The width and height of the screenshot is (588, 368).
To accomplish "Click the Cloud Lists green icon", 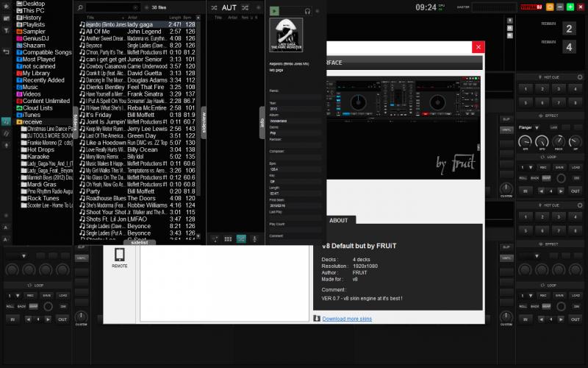I will point(19,108).
